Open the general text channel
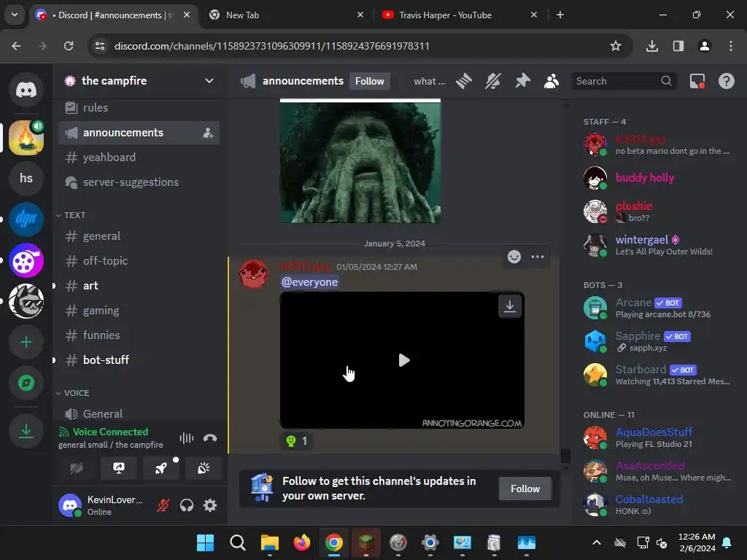Viewport: 747px width, 560px height. (139, 236)
